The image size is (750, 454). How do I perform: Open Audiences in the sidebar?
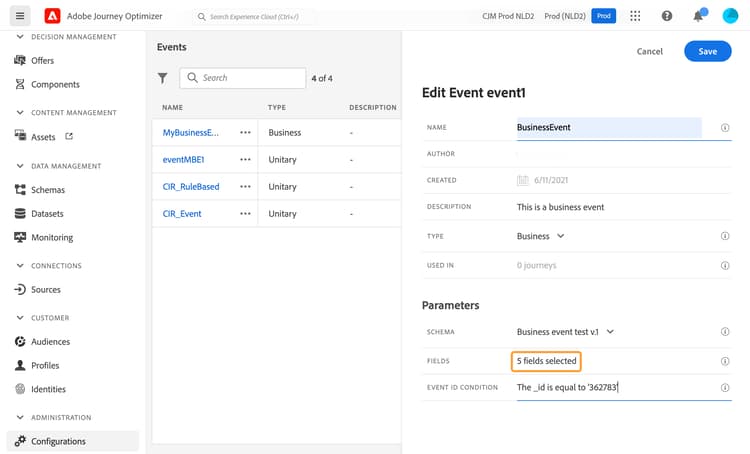click(x=50, y=342)
